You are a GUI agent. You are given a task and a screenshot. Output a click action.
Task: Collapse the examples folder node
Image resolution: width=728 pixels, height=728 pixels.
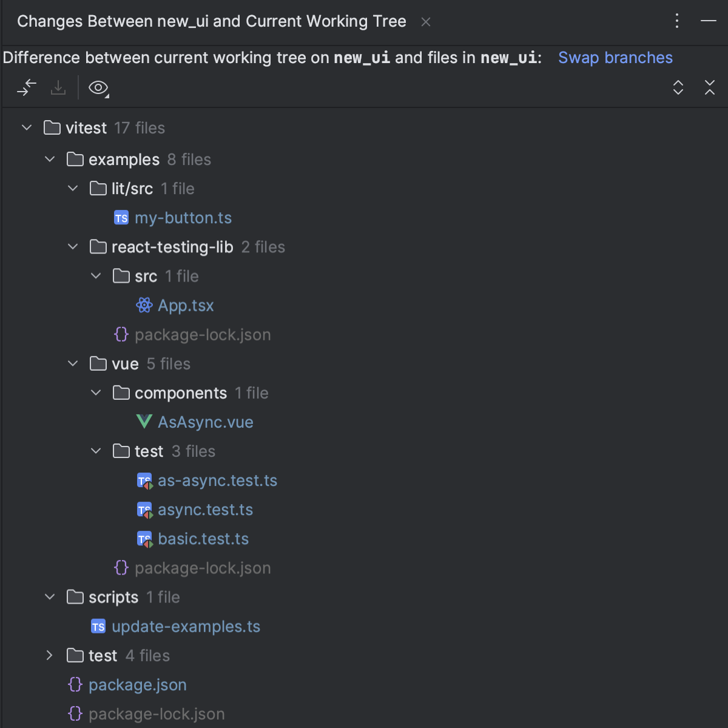50,159
